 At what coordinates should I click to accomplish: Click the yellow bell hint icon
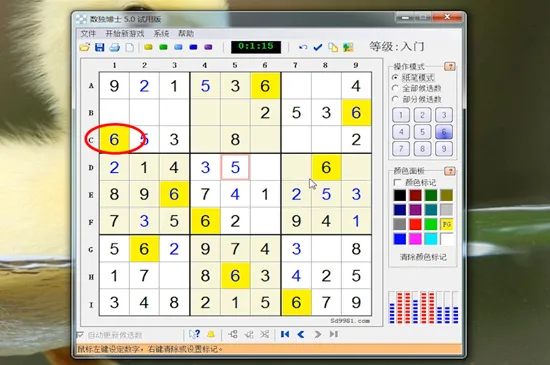click(x=211, y=334)
